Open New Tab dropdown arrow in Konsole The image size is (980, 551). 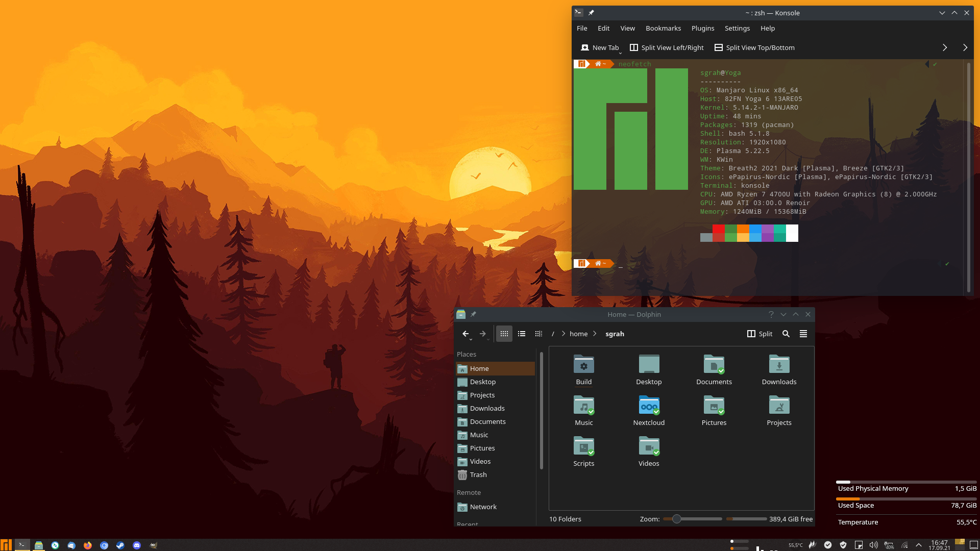pos(621,53)
